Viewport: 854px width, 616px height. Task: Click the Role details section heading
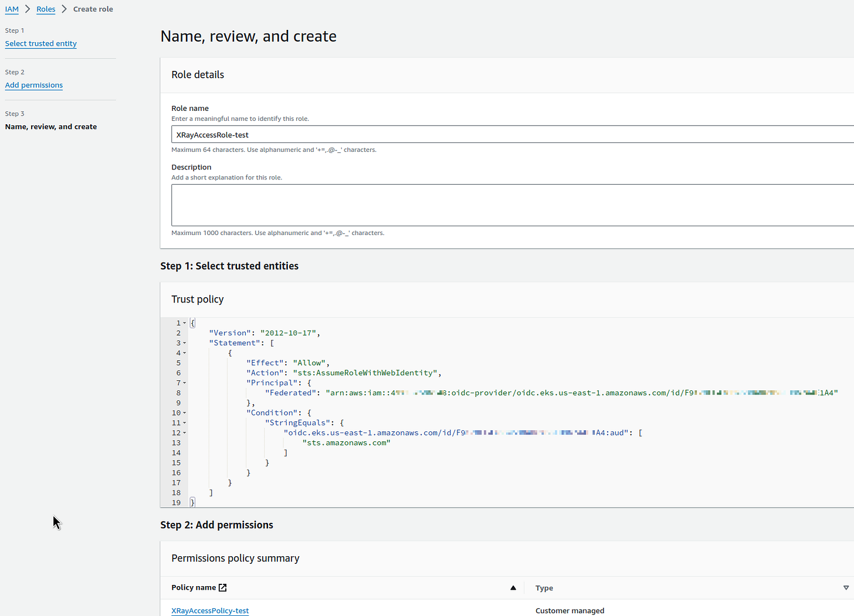[x=198, y=74]
